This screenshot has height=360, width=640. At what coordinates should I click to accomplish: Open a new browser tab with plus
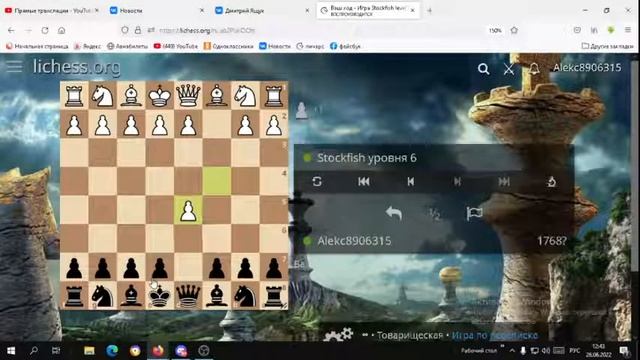pyautogui.click(x=429, y=11)
